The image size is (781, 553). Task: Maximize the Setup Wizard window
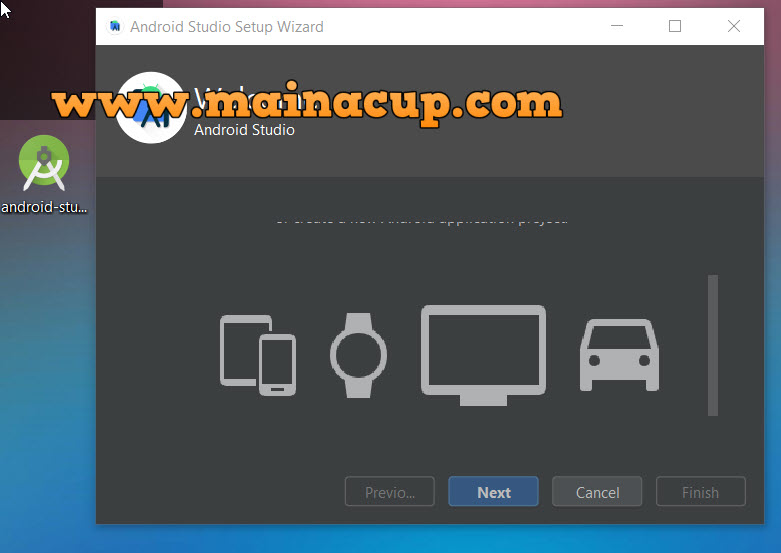(x=674, y=26)
